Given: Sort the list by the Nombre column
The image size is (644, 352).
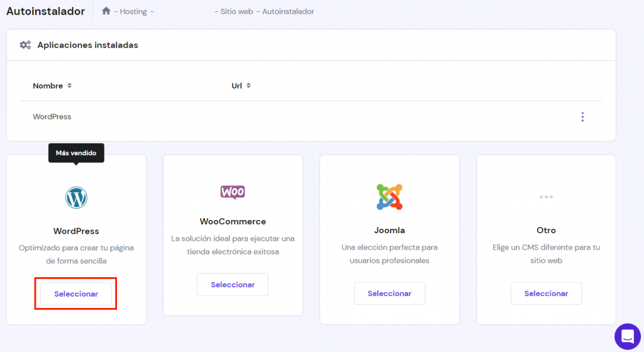Looking at the screenshot, I should tap(52, 85).
